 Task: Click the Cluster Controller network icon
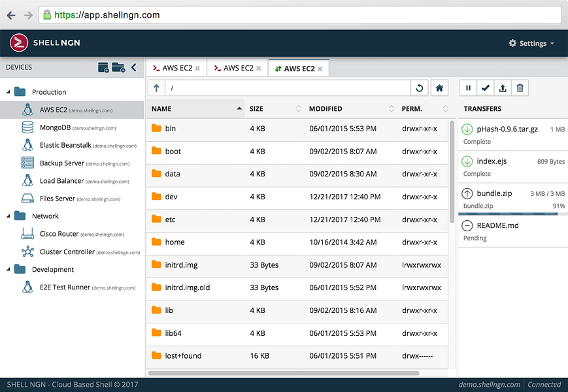coord(27,252)
